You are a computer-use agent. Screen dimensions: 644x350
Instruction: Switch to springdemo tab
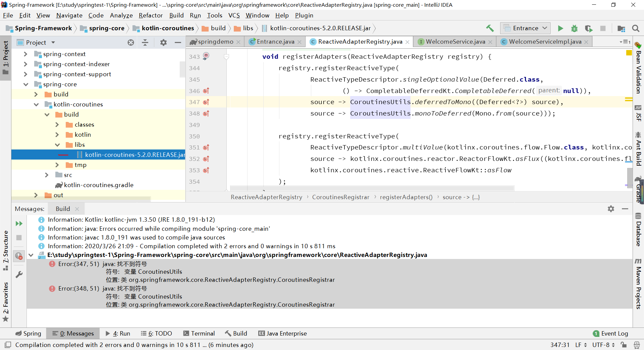point(215,42)
